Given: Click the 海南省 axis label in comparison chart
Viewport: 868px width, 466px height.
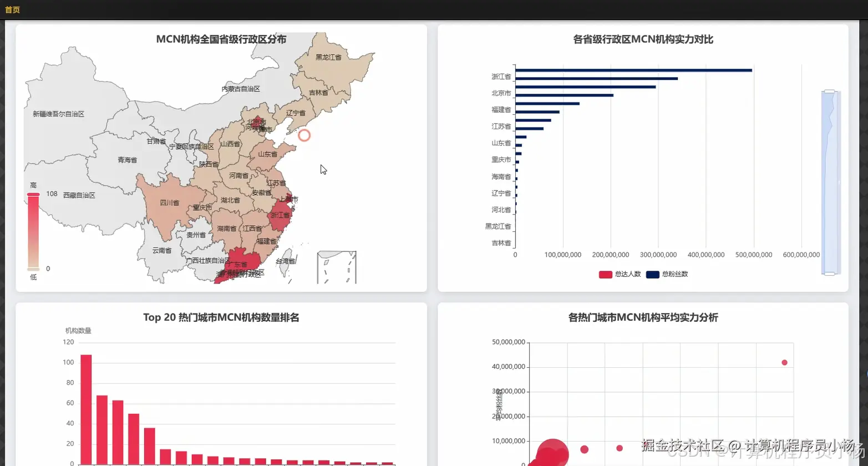Looking at the screenshot, I should tap(501, 176).
